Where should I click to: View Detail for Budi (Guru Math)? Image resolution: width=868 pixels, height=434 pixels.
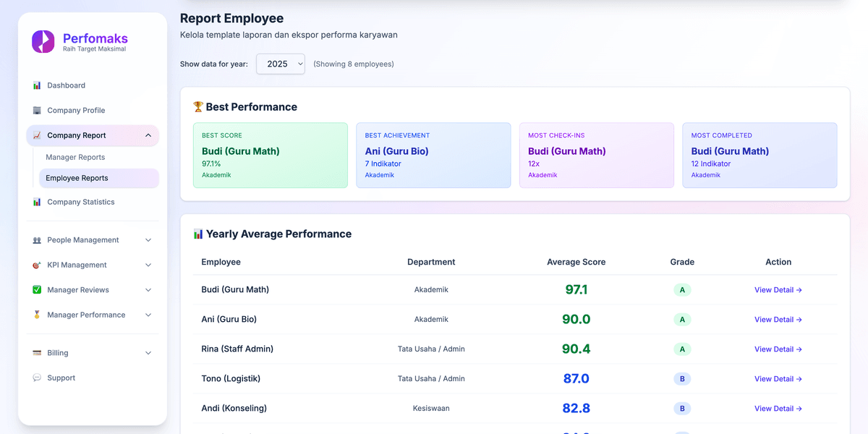coord(778,290)
